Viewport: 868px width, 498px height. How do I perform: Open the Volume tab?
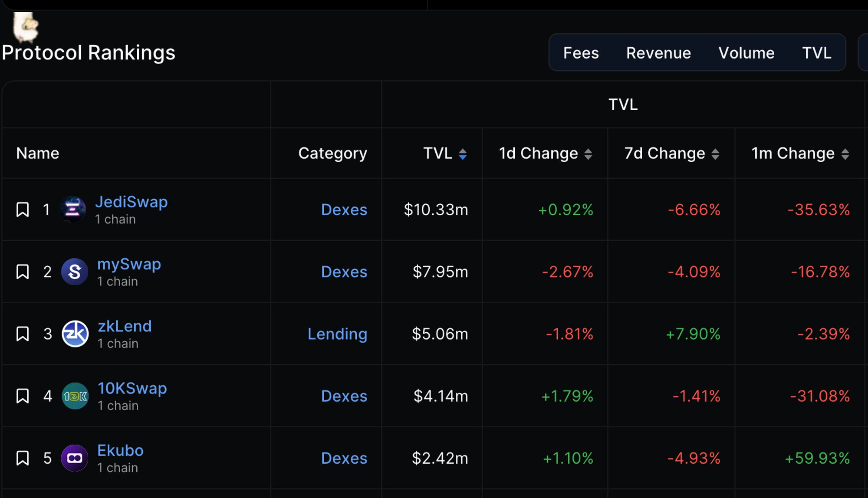coord(746,53)
